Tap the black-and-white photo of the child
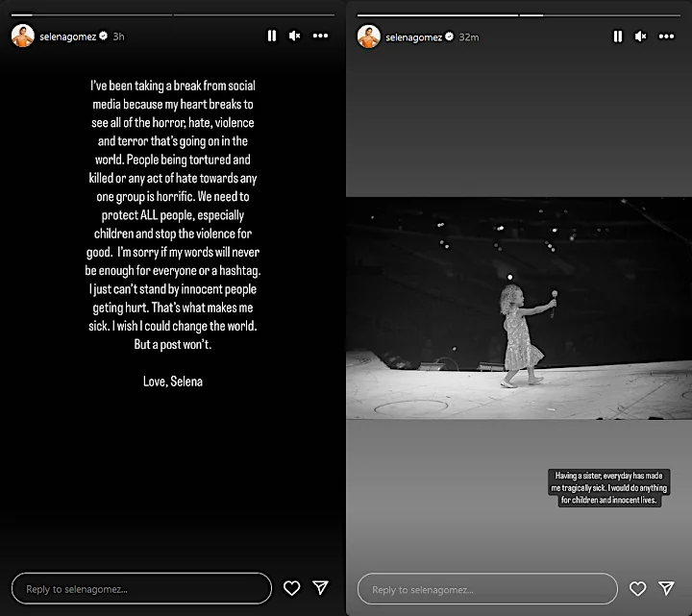Viewport: 692px width, 616px height. (519, 308)
